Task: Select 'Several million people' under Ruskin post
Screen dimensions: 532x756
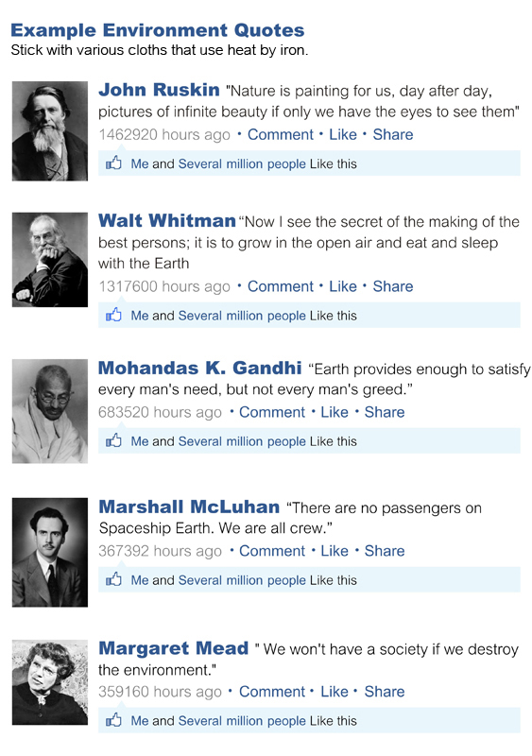Action: 242,163
